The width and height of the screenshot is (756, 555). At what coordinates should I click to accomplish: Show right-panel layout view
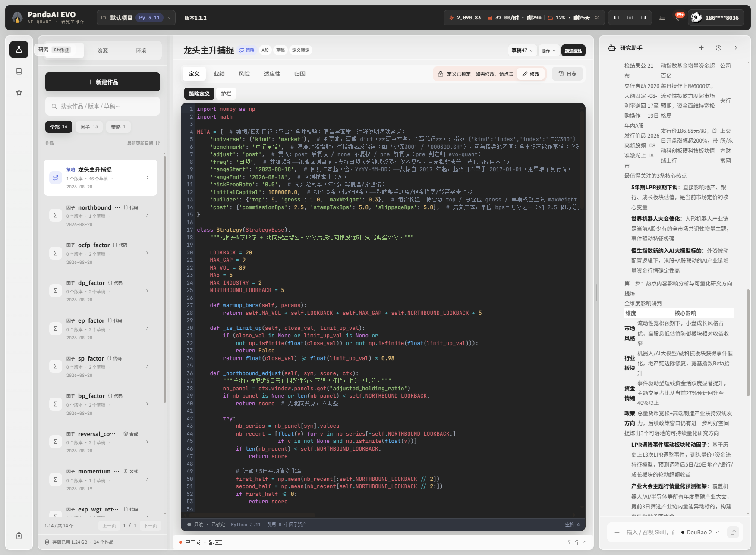644,18
